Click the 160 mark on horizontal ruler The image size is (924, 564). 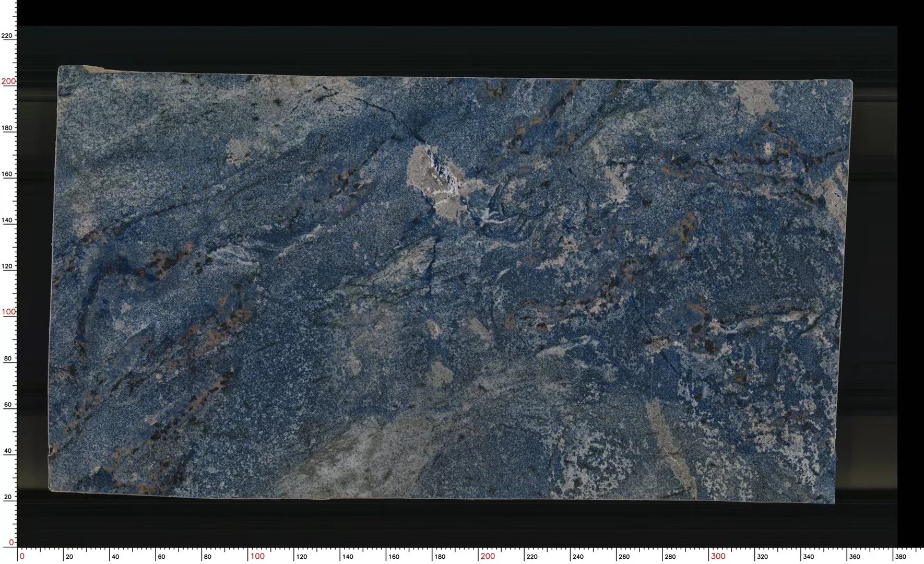tap(394, 557)
